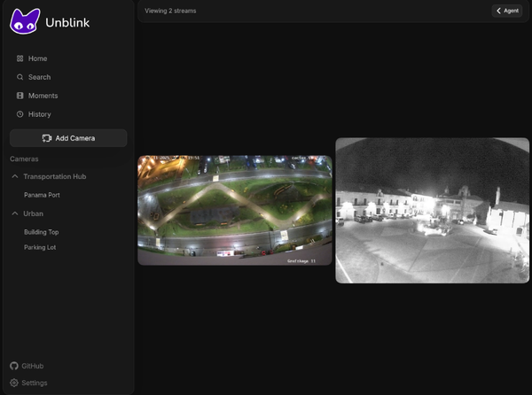
Task: Click the Home grid icon
Action: (20, 58)
